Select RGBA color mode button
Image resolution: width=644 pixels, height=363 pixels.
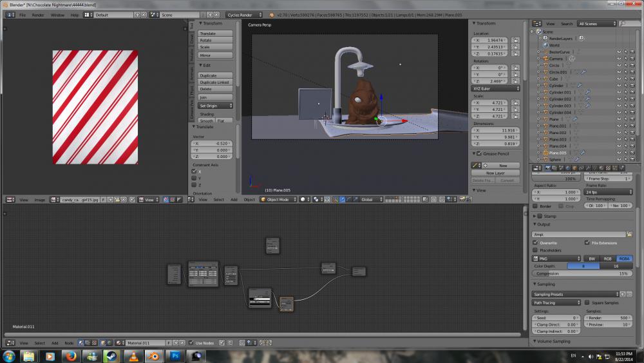pyautogui.click(x=624, y=259)
